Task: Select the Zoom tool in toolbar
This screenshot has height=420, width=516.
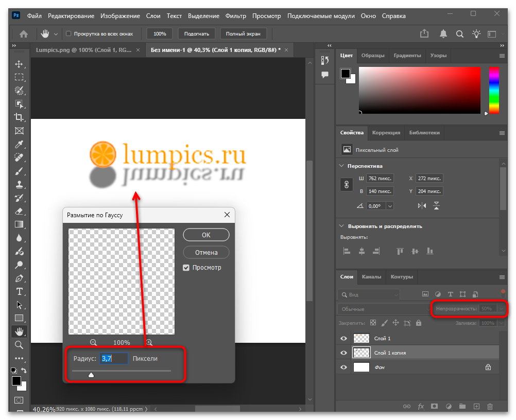Action: (x=19, y=345)
